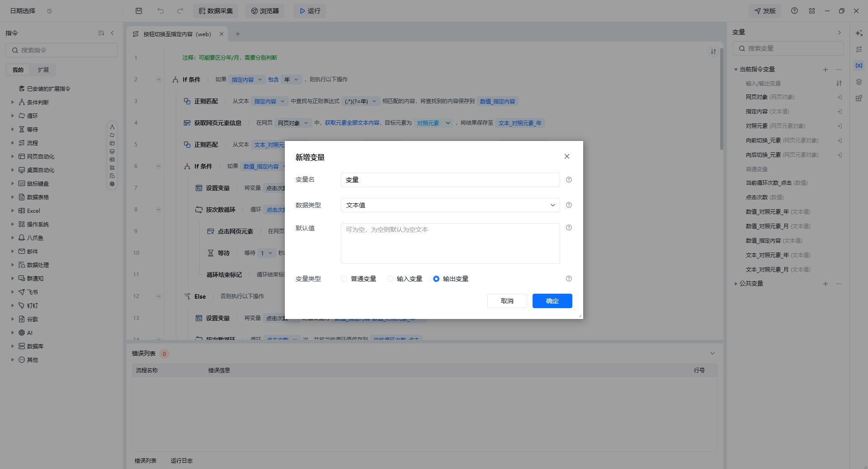The image size is (868, 469).
Task: Select the 邮件 envelope icon
Action: (x=22, y=251)
